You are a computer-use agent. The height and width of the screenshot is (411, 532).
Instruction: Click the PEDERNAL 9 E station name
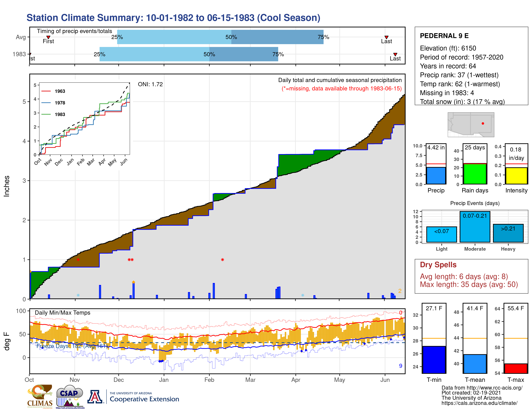[444, 36]
